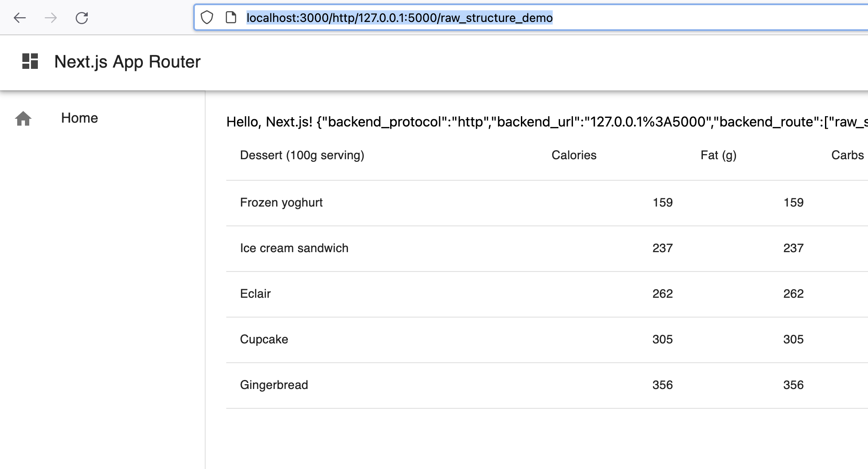Click Frozen yoghurt fat value 159
868x469 pixels.
tap(794, 203)
